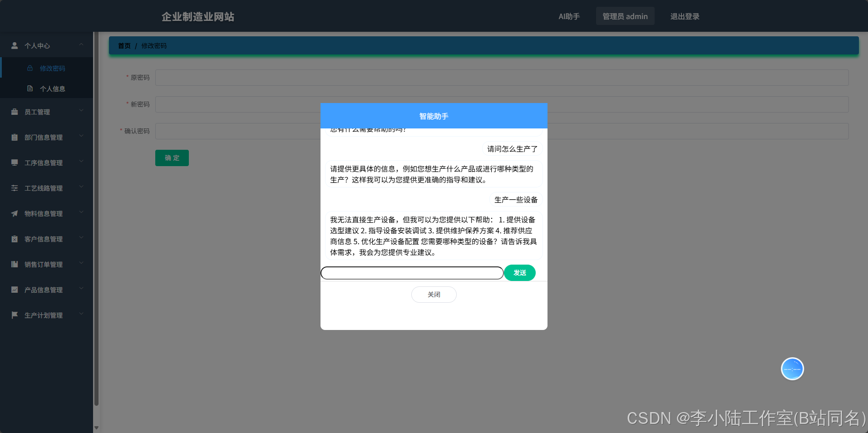Click the 生产计划管理 flag icon
This screenshot has width=868, height=433.
point(14,315)
